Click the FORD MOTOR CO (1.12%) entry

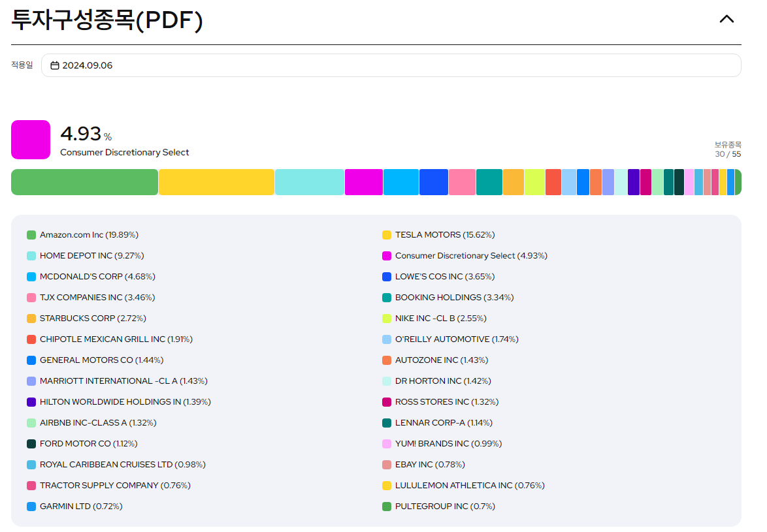(82, 444)
